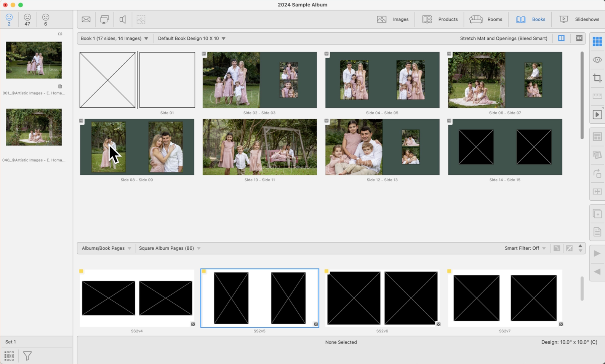The height and width of the screenshot is (364, 605).
Task: Show images rated with sad face
Action: pos(46,19)
